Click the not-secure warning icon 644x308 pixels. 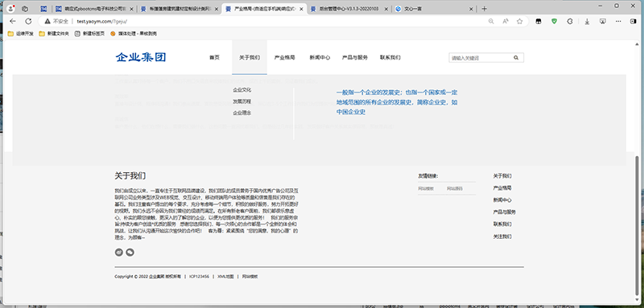click(47, 22)
